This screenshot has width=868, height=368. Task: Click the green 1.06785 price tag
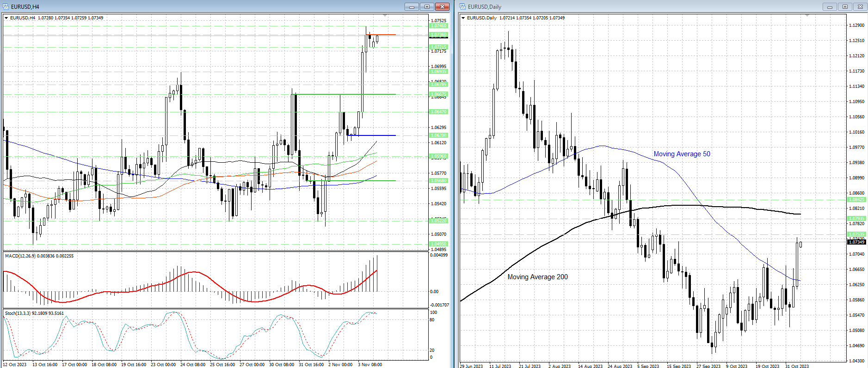tap(439, 85)
